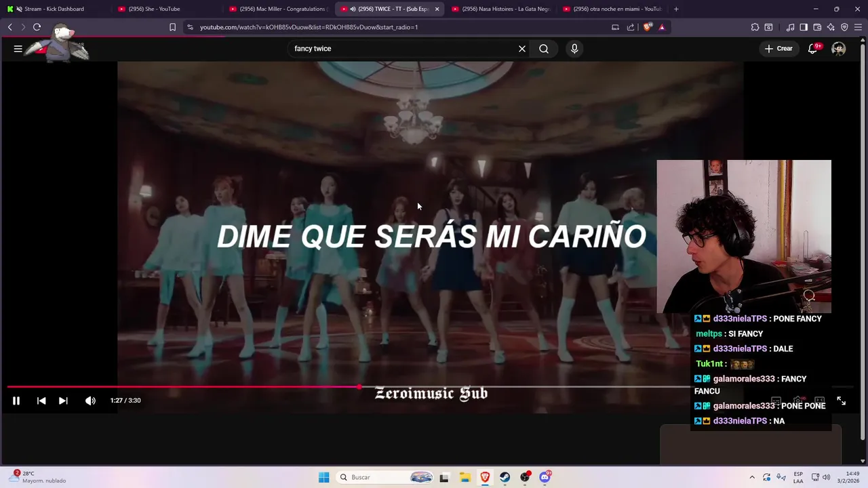Click the streamer webcam overlay
Screen dimensions: 868x488
(x=744, y=237)
